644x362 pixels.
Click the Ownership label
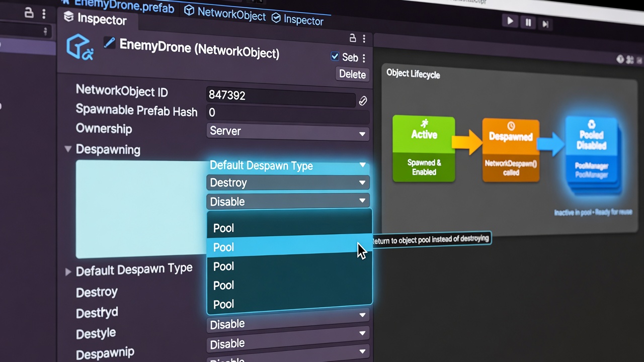tap(104, 129)
